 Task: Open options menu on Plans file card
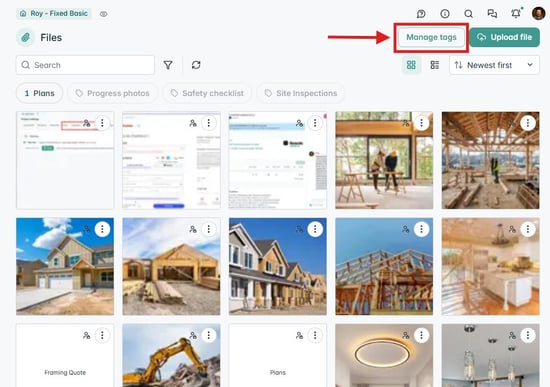(x=315, y=335)
